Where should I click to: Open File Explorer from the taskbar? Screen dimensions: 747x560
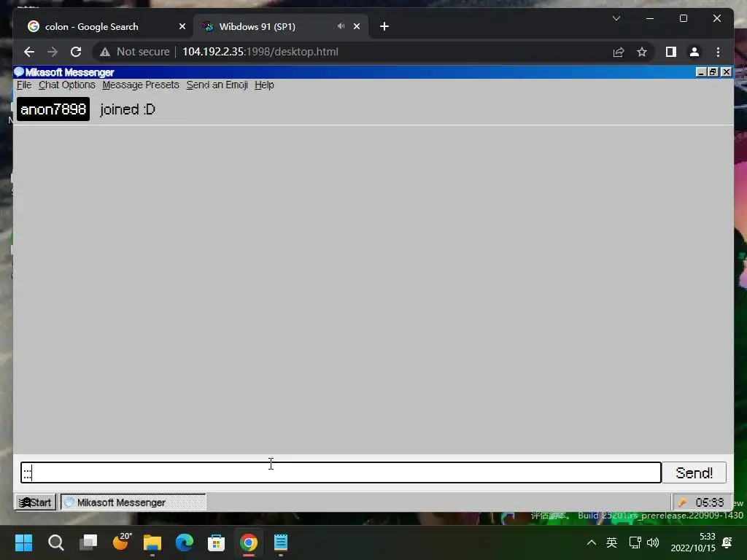152,542
